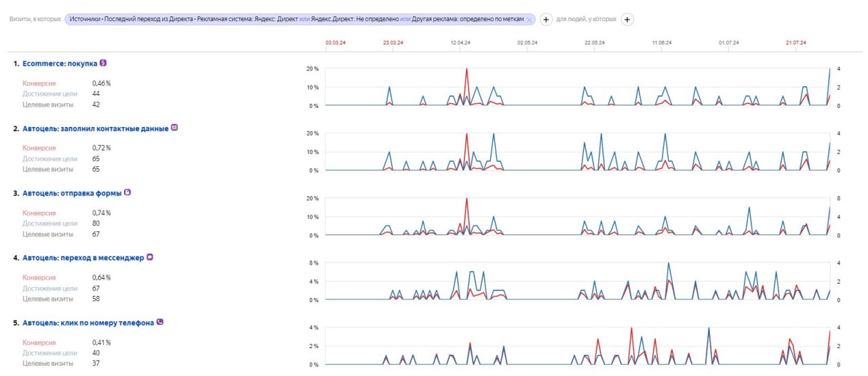
Task: Select the 11.06.24 date marker on timeline
Action: (x=662, y=43)
